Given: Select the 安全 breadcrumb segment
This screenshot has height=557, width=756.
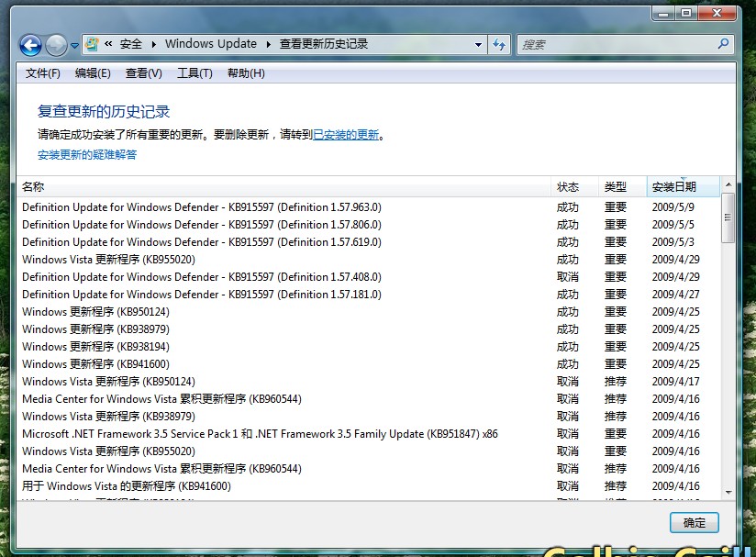Looking at the screenshot, I should (x=130, y=44).
